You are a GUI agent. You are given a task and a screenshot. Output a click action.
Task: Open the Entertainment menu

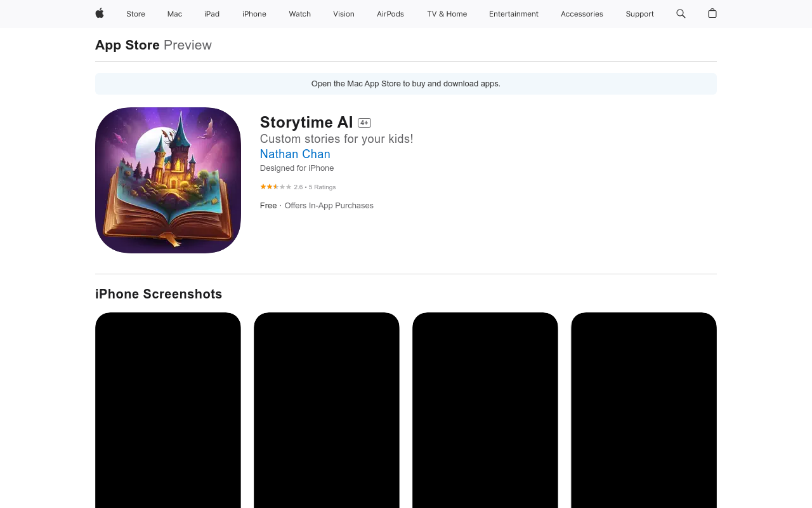[x=514, y=14]
